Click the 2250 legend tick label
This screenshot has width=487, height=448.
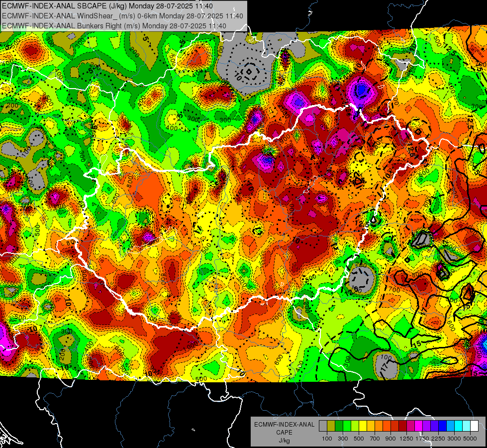pos(439,439)
